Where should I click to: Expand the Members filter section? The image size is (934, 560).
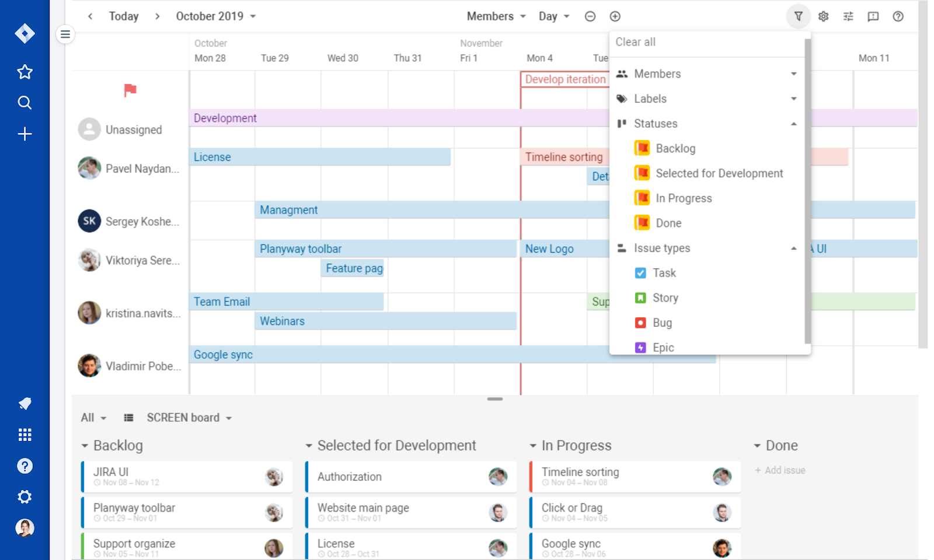click(x=793, y=73)
